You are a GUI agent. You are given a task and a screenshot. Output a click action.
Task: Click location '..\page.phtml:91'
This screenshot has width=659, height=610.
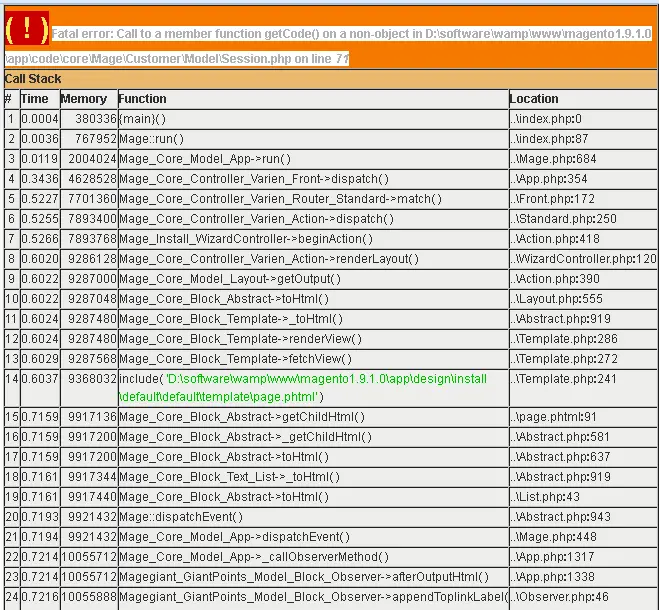[x=553, y=417]
